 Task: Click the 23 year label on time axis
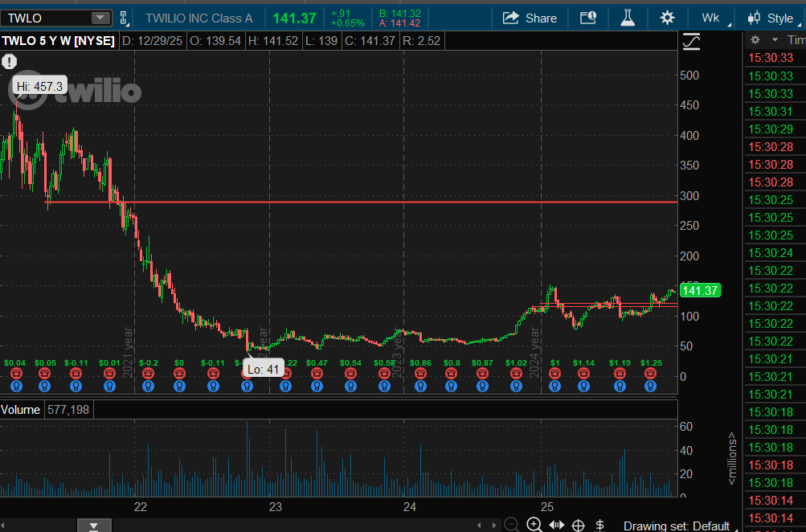point(276,507)
